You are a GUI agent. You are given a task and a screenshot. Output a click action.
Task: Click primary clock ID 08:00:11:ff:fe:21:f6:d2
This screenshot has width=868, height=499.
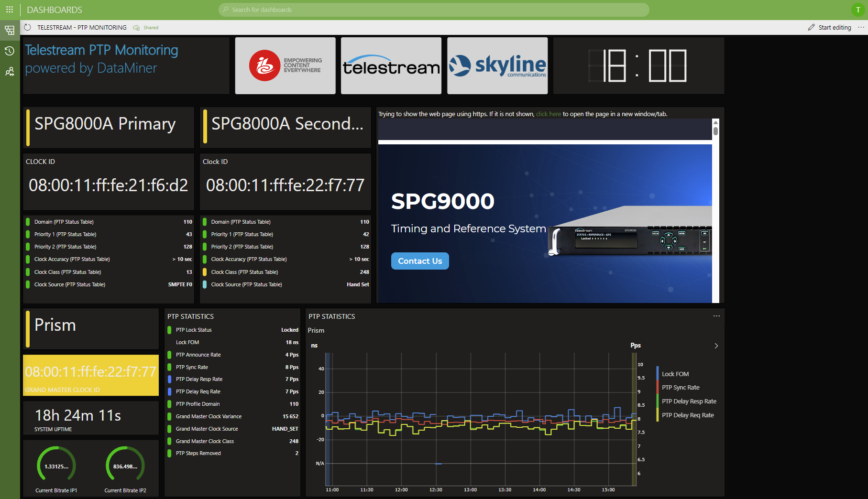[x=109, y=185]
